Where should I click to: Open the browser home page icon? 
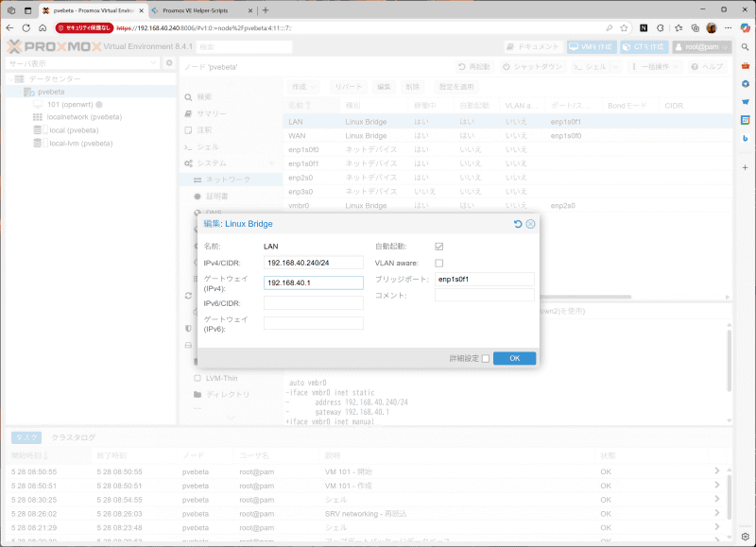point(43,28)
